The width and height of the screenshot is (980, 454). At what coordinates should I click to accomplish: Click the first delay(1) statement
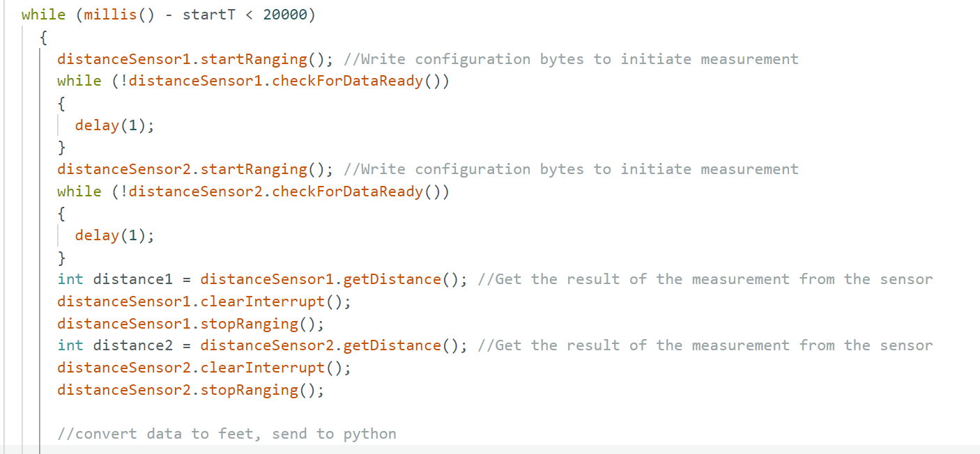click(114, 125)
